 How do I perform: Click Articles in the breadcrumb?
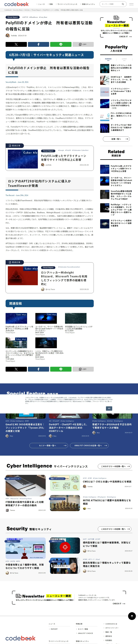tap(27, 10)
